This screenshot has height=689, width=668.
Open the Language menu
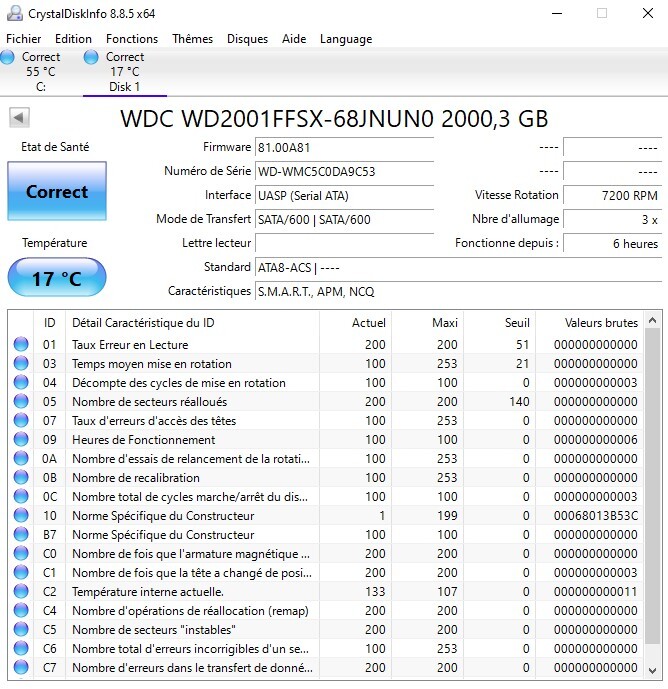(x=345, y=39)
